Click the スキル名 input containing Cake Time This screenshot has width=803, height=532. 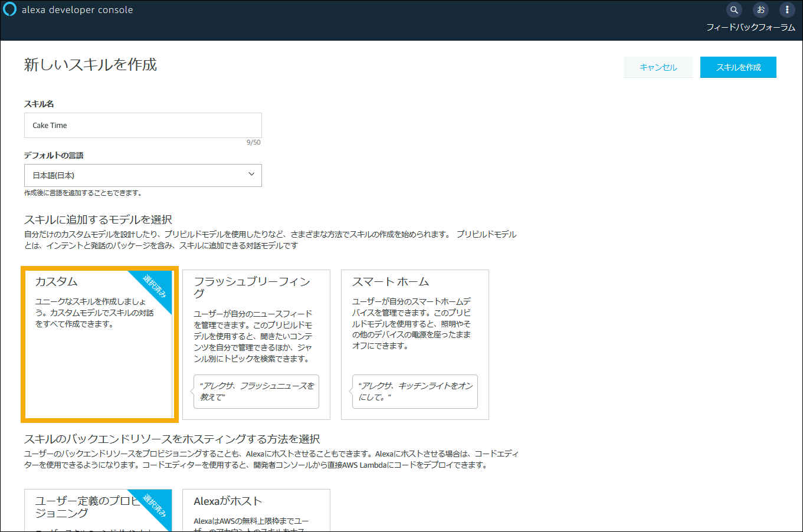143,125
